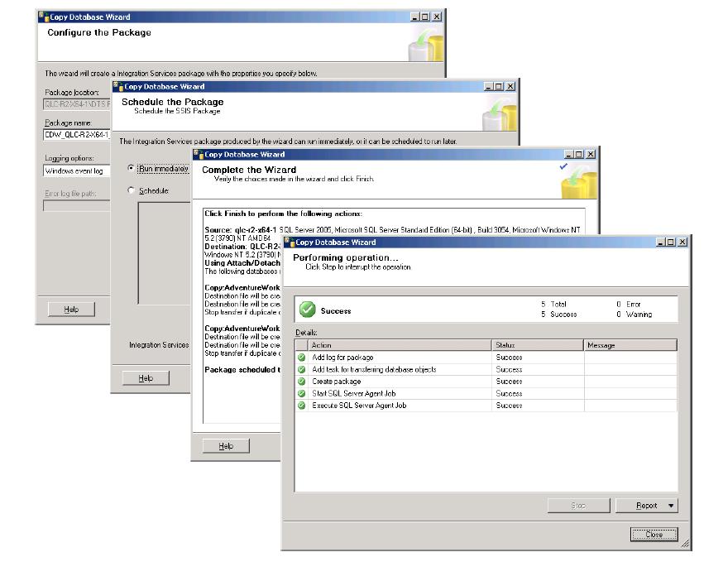The image size is (728, 562).
Task: Click the Message column header
Action: click(x=630, y=345)
